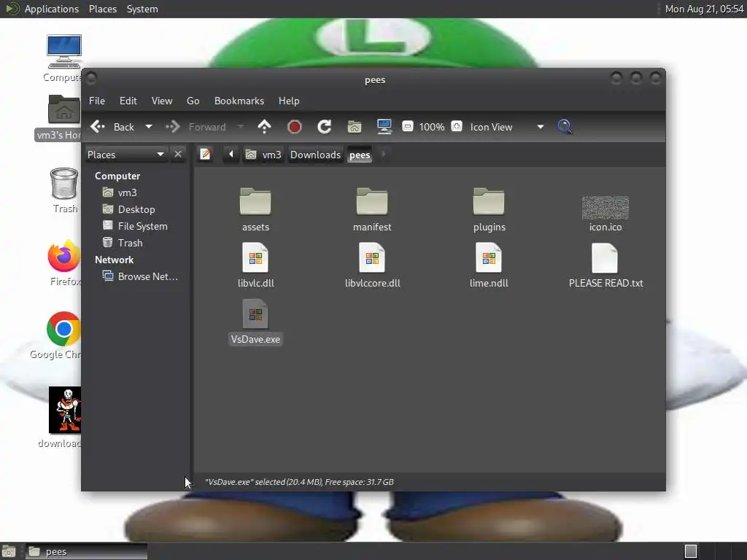Click the show desktop button in the bottom panel

click(x=9, y=551)
